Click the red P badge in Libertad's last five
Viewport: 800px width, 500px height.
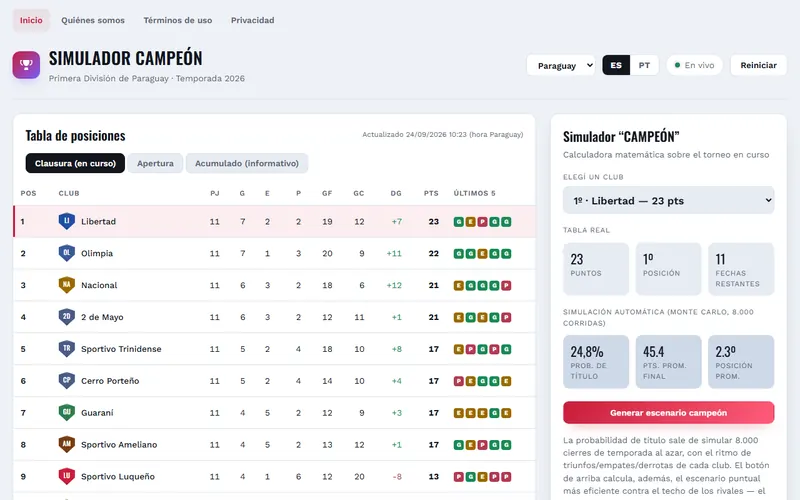click(482, 222)
